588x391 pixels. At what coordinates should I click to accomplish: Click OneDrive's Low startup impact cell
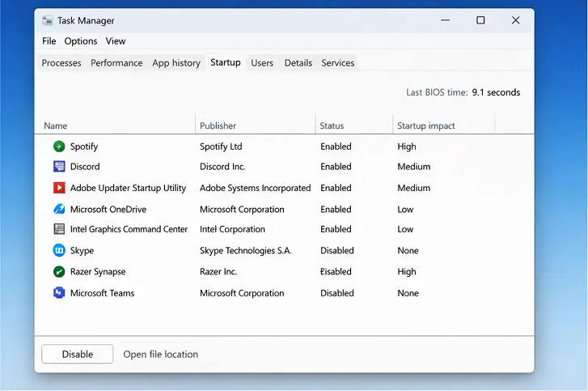tap(405, 209)
